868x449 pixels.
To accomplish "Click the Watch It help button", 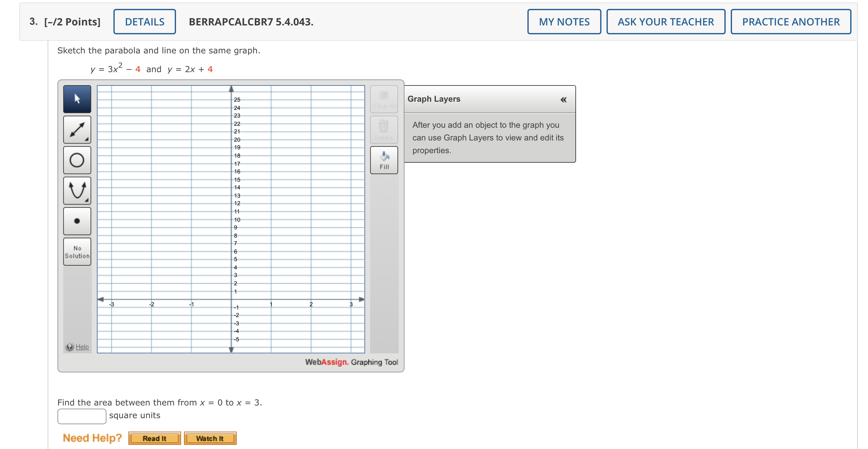I will pyautogui.click(x=210, y=438).
